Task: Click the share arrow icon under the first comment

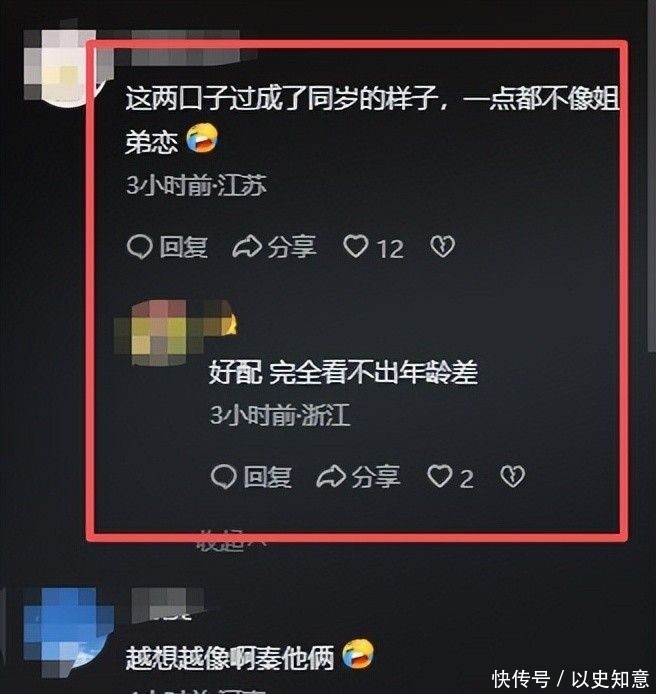Action: (247, 247)
